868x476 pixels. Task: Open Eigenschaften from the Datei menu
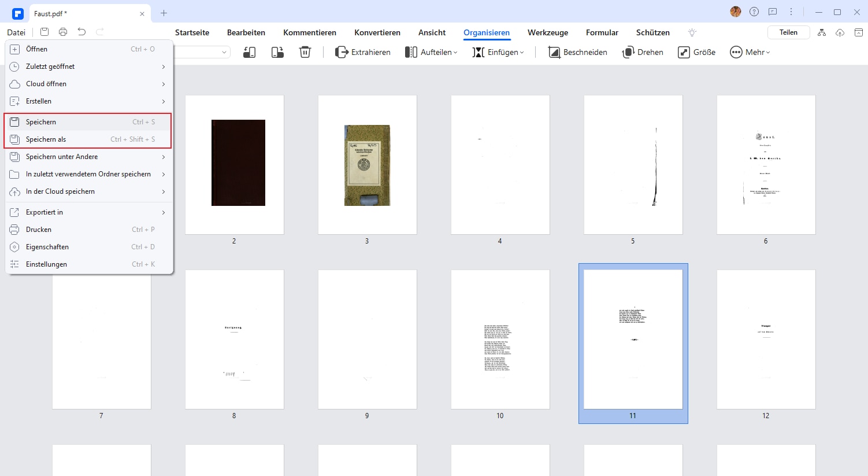(x=89, y=247)
